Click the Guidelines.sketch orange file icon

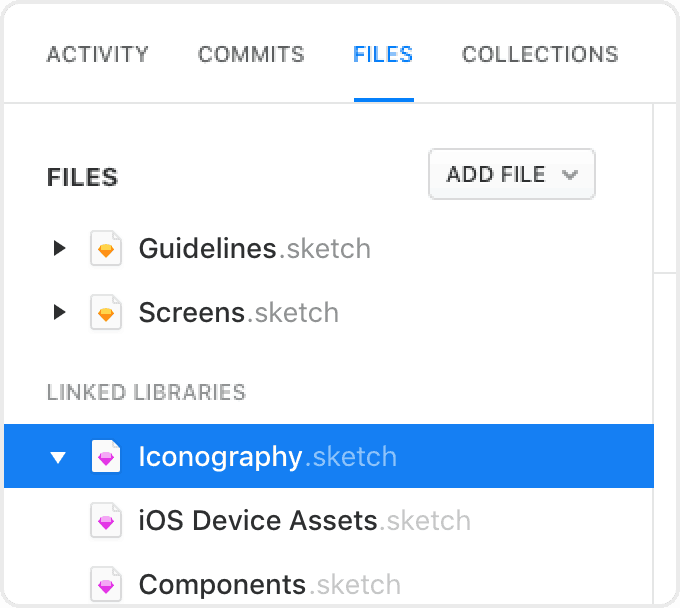pyautogui.click(x=106, y=248)
